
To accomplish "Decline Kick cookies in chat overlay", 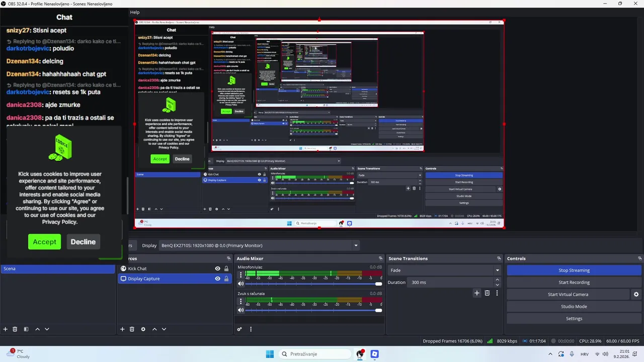I will [83, 242].
